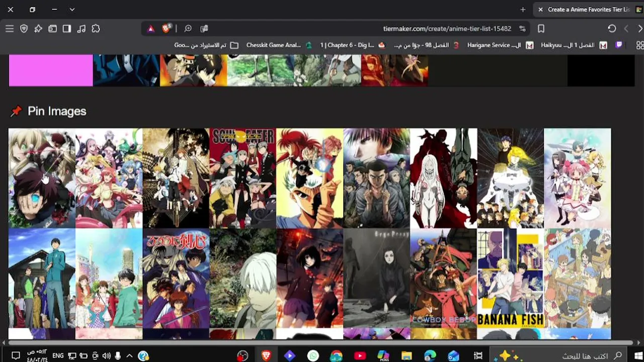
Task: Show hidden system tray icons chevron
Action: pos(129,356)
